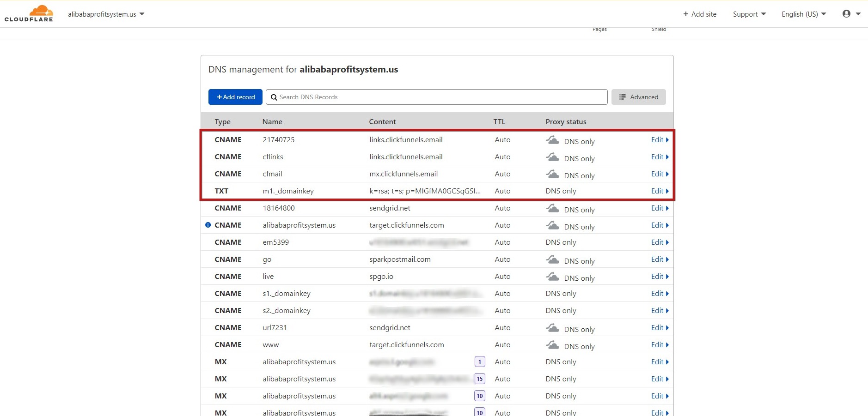Click the Content column header
868x416 pixels.
coord(382,122)
